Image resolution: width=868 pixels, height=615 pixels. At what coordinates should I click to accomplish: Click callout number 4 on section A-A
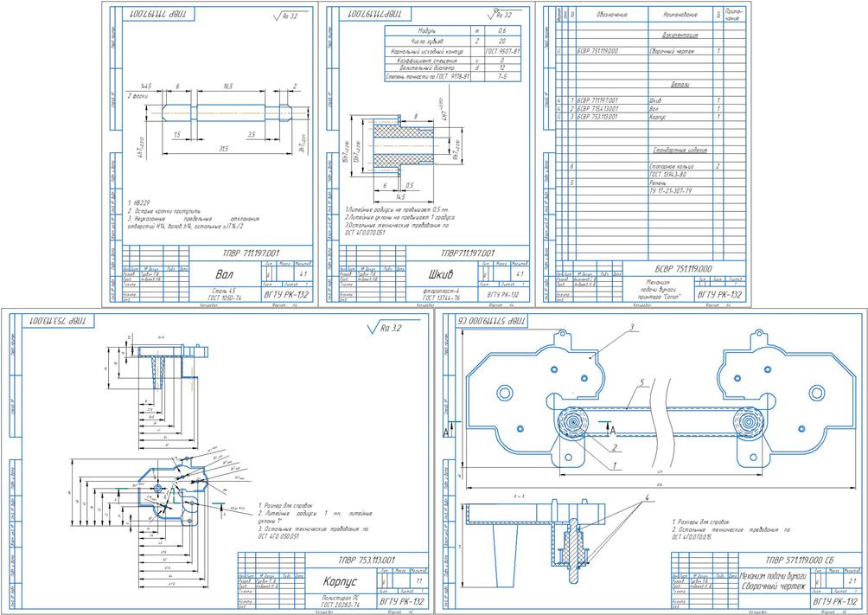tap(645, 499)
